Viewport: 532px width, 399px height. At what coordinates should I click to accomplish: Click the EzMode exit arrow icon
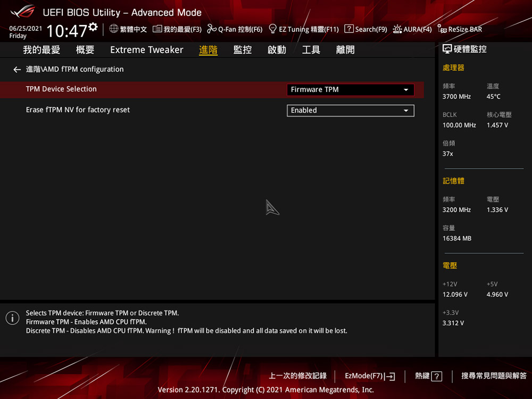pos(390,376)
